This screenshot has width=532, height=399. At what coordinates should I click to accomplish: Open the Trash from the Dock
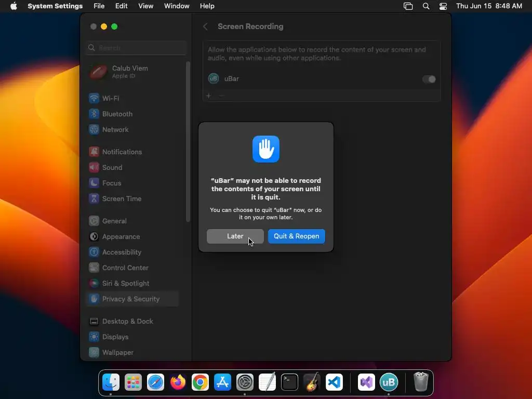point(421,382)
